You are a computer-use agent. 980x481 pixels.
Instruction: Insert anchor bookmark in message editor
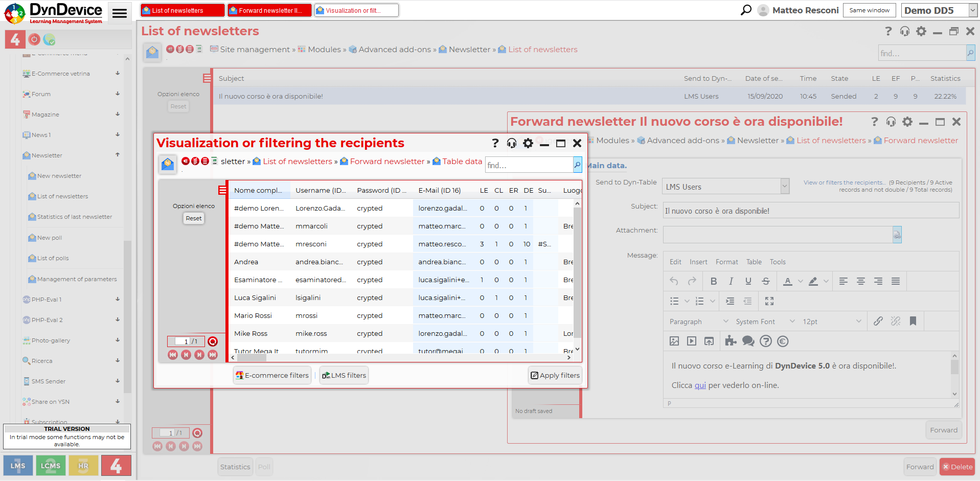913,321
